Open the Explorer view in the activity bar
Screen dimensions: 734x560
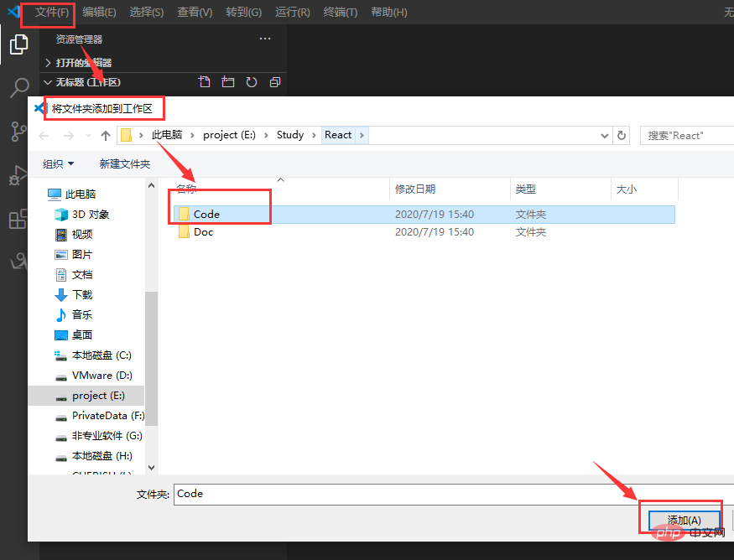coord(18,44)
